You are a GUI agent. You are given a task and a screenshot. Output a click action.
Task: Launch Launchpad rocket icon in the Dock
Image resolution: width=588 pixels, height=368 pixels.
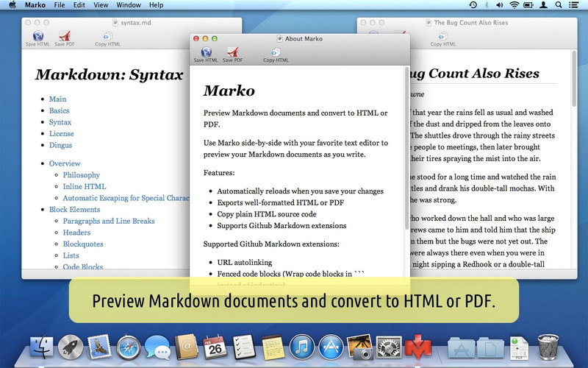tap(71, 347)
